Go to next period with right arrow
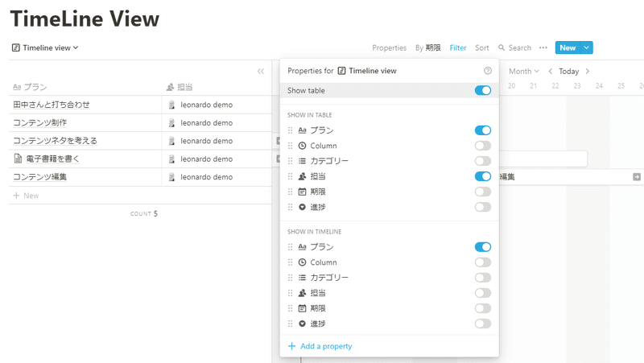 588,71
